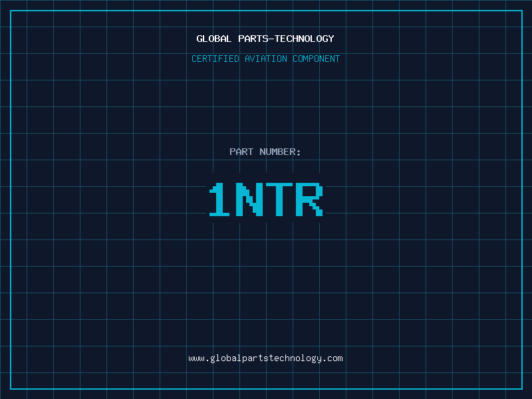Click the PART NUMBER: label
The width and height of the screenshot is (532, 399).
[265, 152]
